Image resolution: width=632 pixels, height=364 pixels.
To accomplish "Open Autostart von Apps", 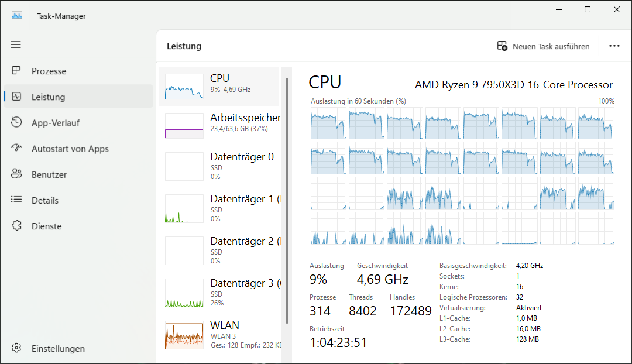I will [78, 149].
